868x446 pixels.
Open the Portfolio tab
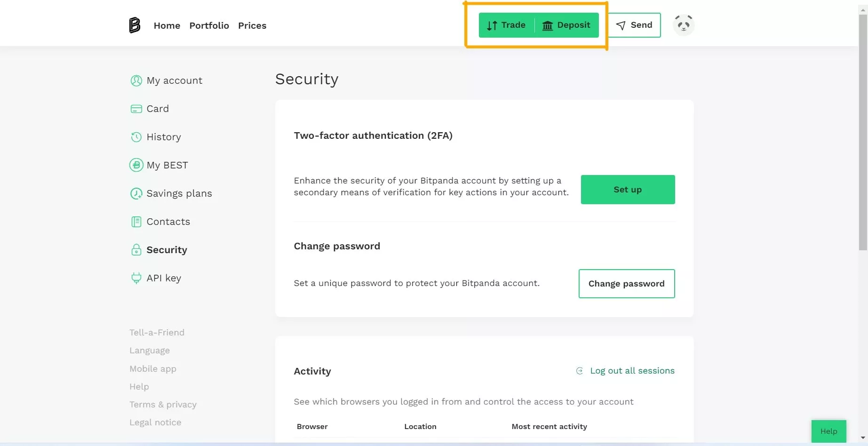click(x=209, y=25)
